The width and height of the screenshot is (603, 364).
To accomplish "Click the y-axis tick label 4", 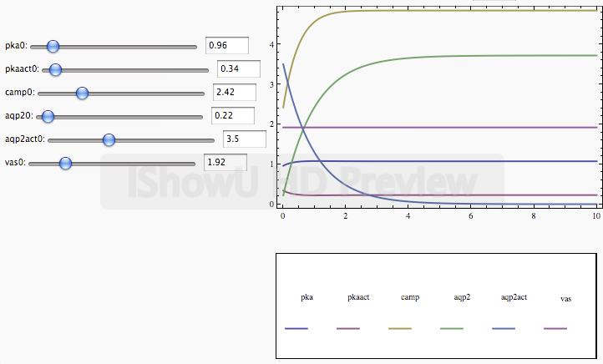I will click(272, 44).
